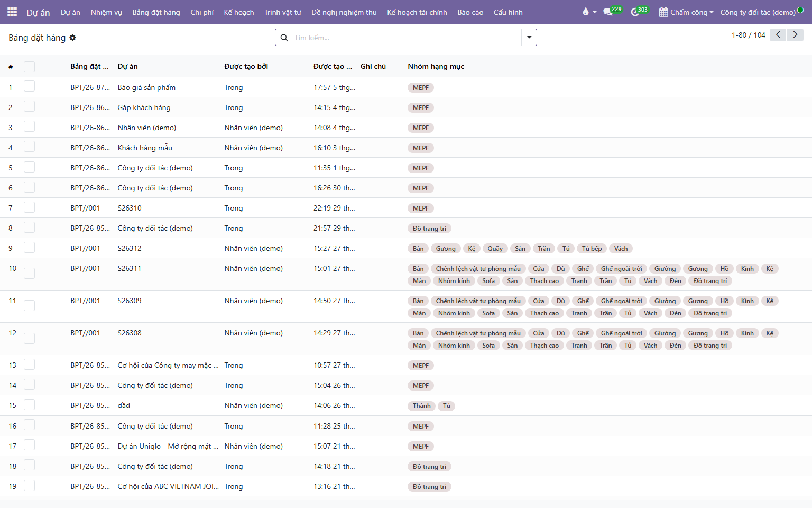Open the apps grid menu icon
The width and height of the screenshot is (812, 508).
(x=12, y=12)
